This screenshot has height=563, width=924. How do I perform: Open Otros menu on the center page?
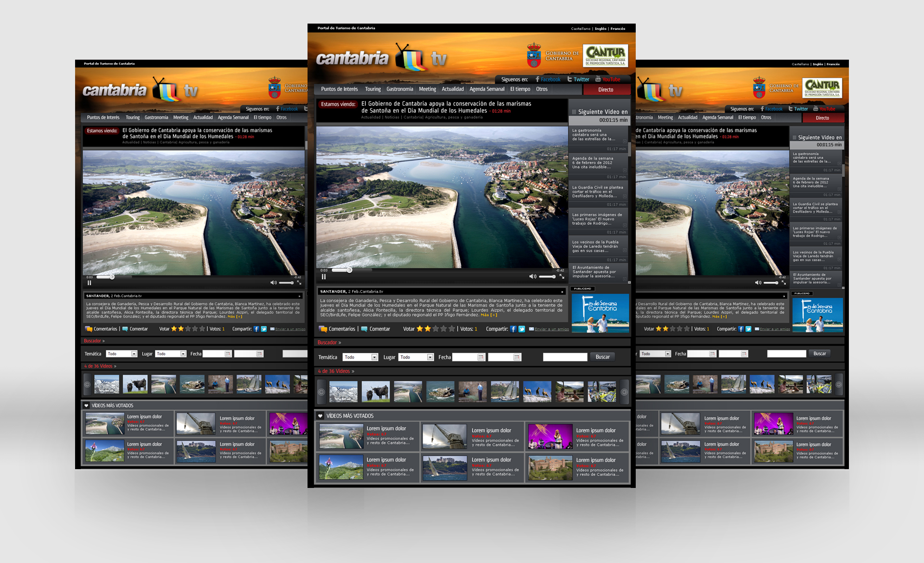coord(542,89)
